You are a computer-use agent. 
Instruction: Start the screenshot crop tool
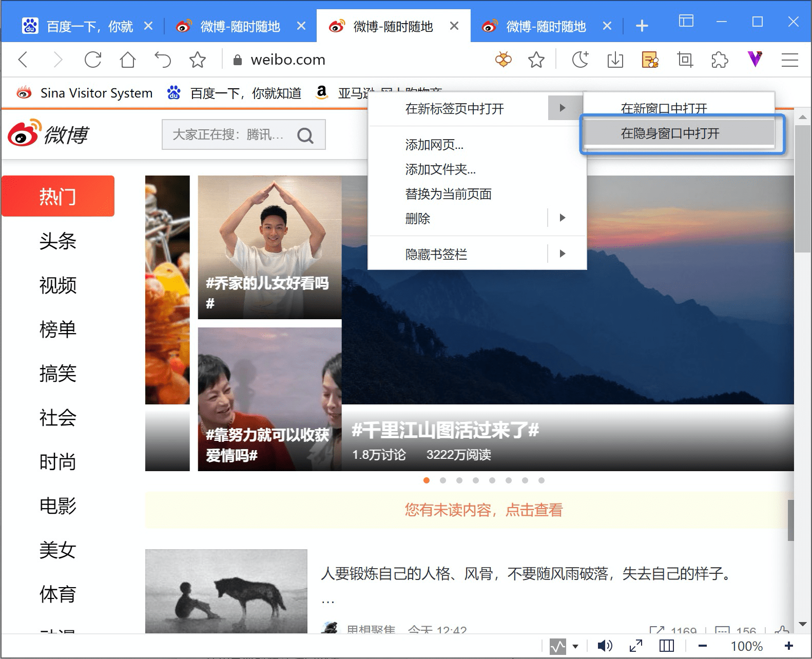[685, 60]
